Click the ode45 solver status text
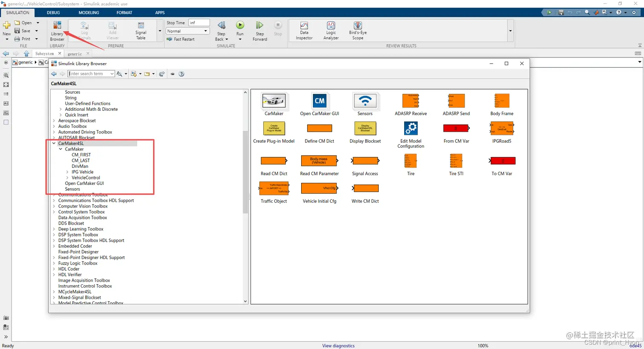Viewport: 644px width, 349px height. pos(635,346)
